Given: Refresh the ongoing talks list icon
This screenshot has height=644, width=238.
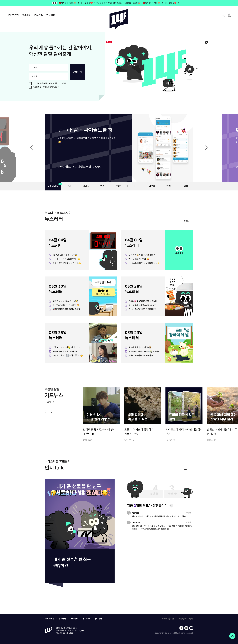Looking at the screenshot, I should (x=171, y=506).
